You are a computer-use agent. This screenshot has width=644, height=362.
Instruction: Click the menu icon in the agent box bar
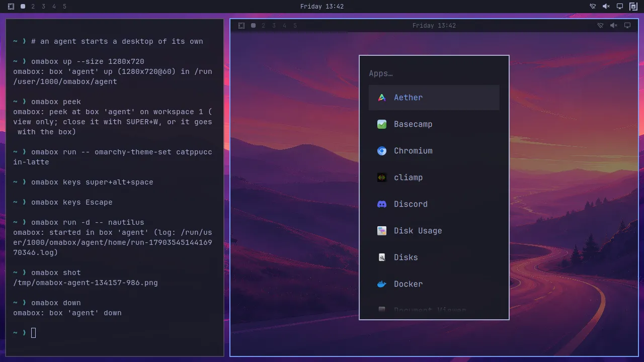coord(242,26)
